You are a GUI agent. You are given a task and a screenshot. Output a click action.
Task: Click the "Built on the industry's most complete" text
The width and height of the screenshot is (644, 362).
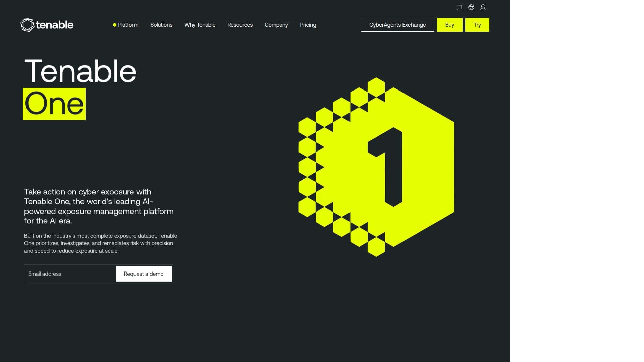click(101, 243)
